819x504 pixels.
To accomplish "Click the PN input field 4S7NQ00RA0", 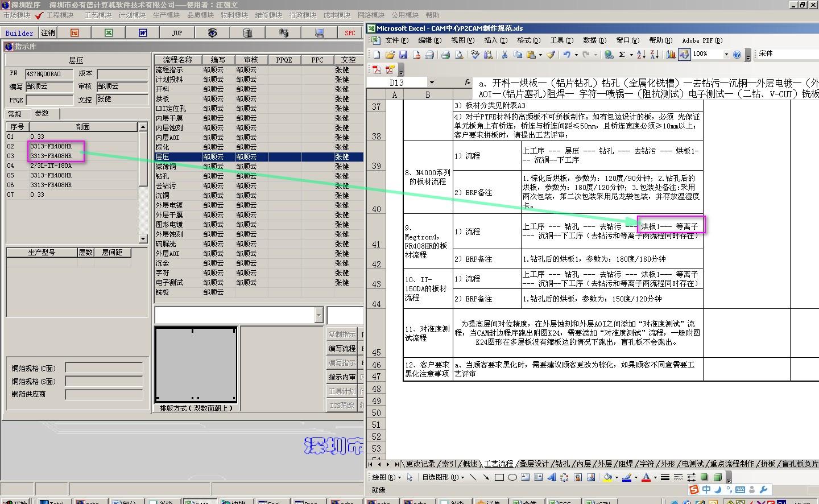I will click(x=49, y=74).
